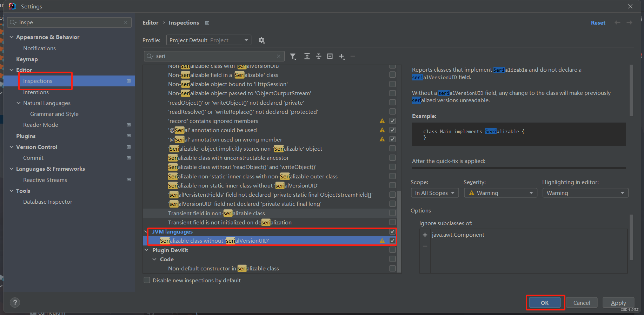Click the project icon on Reactive Streams row

128,179
